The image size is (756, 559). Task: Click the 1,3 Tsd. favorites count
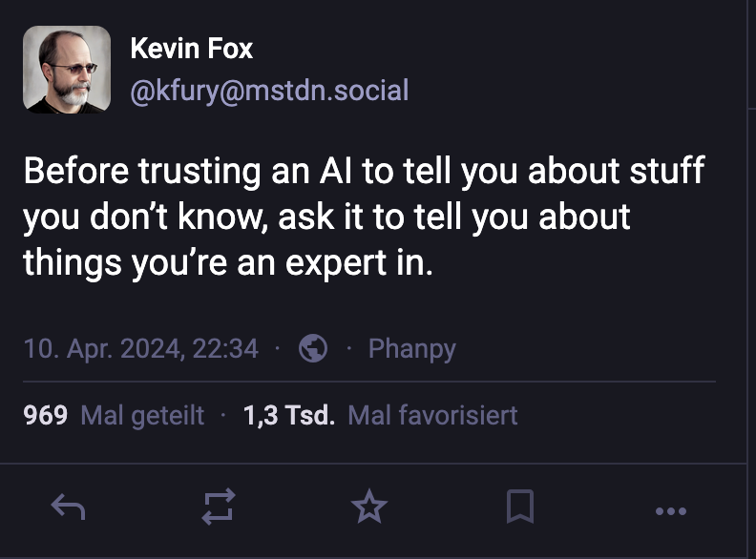click(x=288, y=415)
